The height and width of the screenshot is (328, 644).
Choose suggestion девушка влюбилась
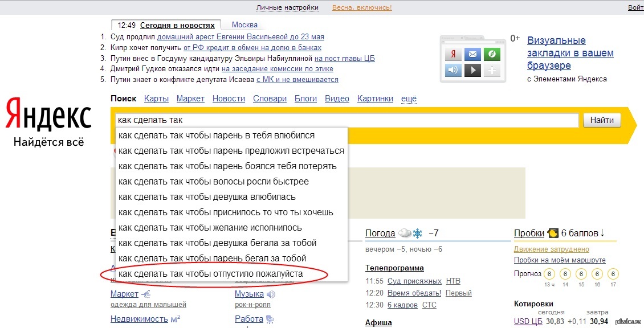pos(231,197)
